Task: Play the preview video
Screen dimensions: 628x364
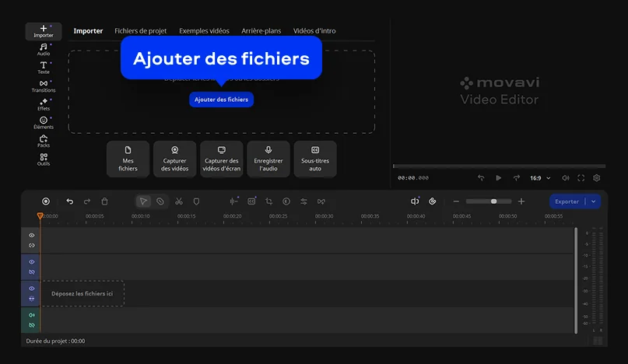Action: (x=498, y=178)
